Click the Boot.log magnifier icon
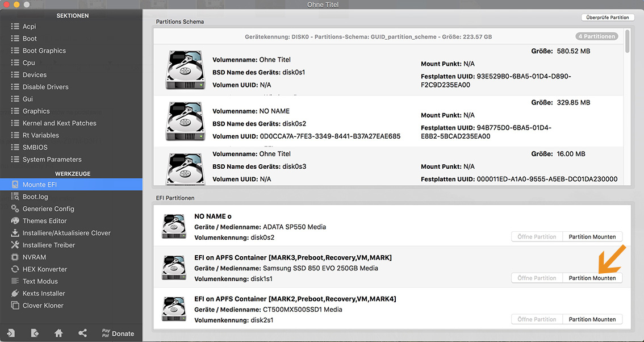This screenshot has width=644, height=342. (x=15, y=197)
